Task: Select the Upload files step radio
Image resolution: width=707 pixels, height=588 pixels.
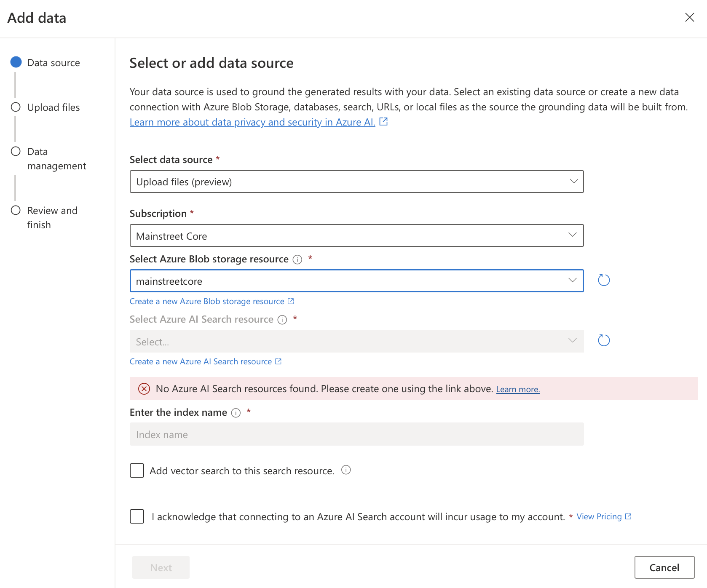Action: coord(16,107)
